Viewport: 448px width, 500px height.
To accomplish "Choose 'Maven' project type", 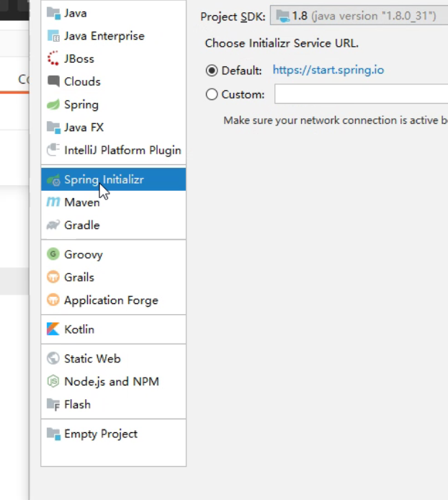I will click(x=82, y=202).
